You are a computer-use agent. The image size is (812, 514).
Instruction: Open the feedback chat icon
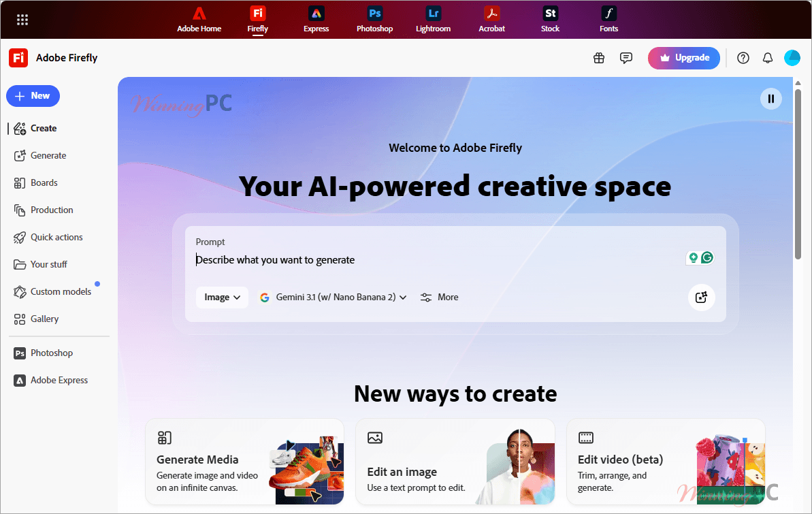point(626,58)
